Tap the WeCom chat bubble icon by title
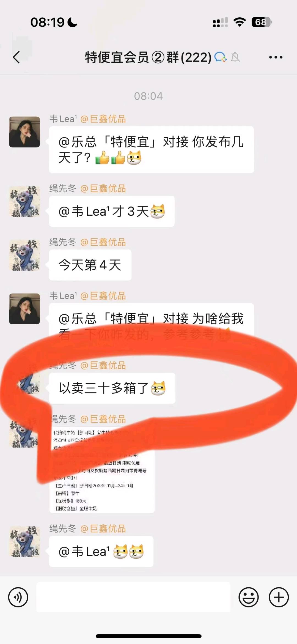297x644 pixels. [x=221, y=57]
